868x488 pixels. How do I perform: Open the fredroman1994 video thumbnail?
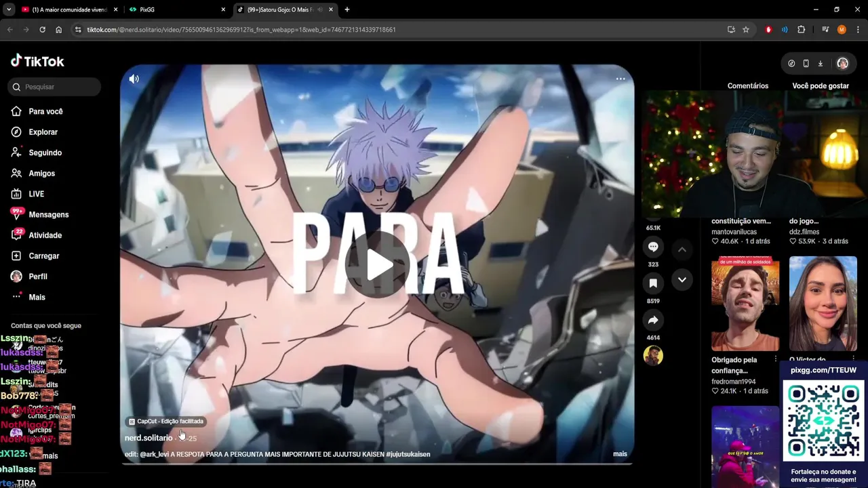pyautogui.click(x=745, y=304)
